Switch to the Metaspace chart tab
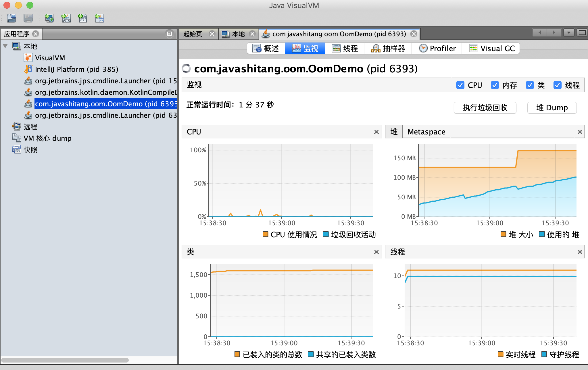 [426, 132]
